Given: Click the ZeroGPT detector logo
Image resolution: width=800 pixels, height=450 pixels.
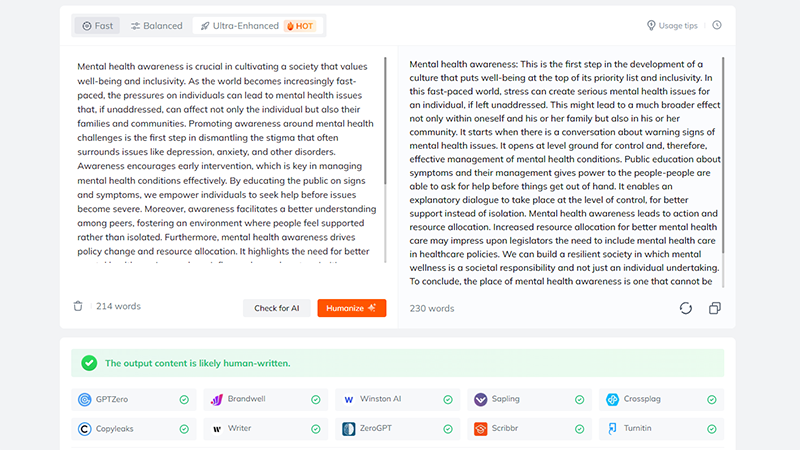Looking at the screenshot, I should 349,429.
